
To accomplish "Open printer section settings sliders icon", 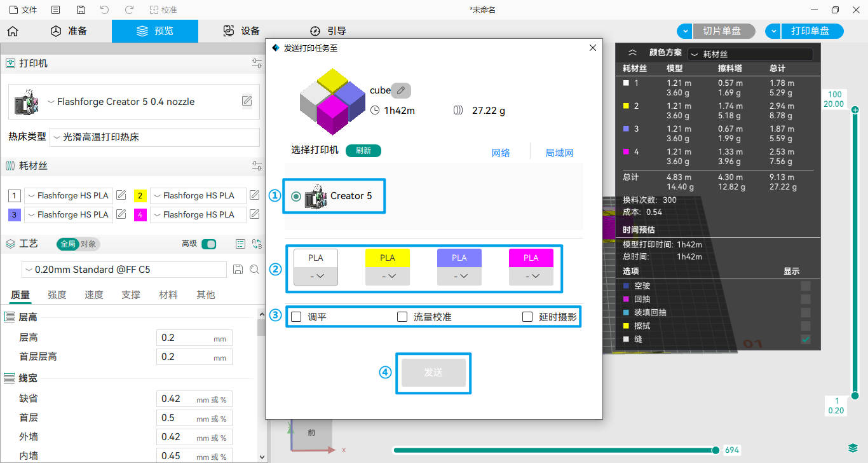I will [257, 64].
